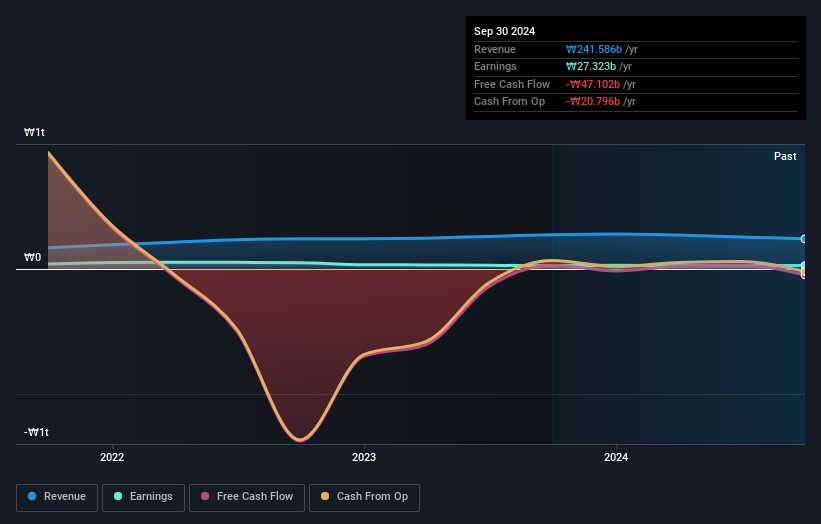
Task: Click the 2024 x-axis label
Action: click(616, 457)
